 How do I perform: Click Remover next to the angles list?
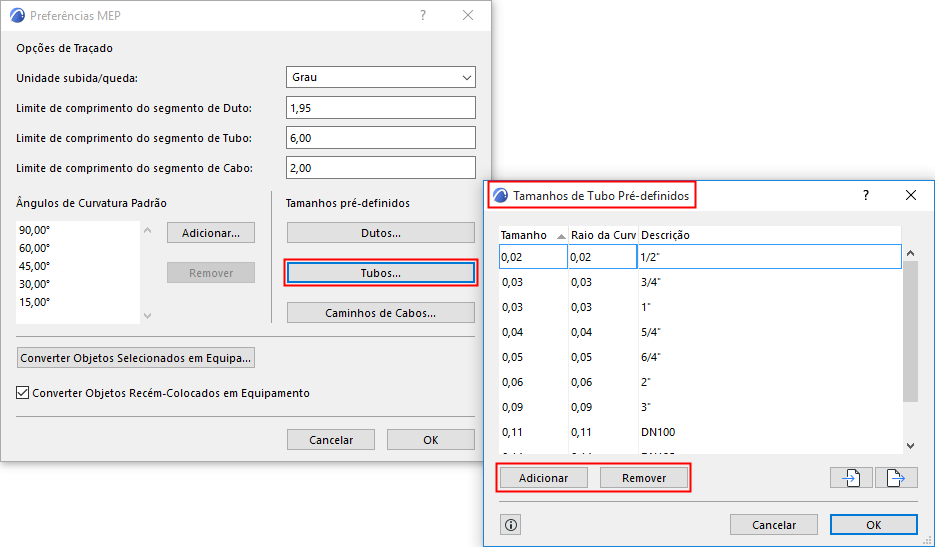[x=210, y=273]
